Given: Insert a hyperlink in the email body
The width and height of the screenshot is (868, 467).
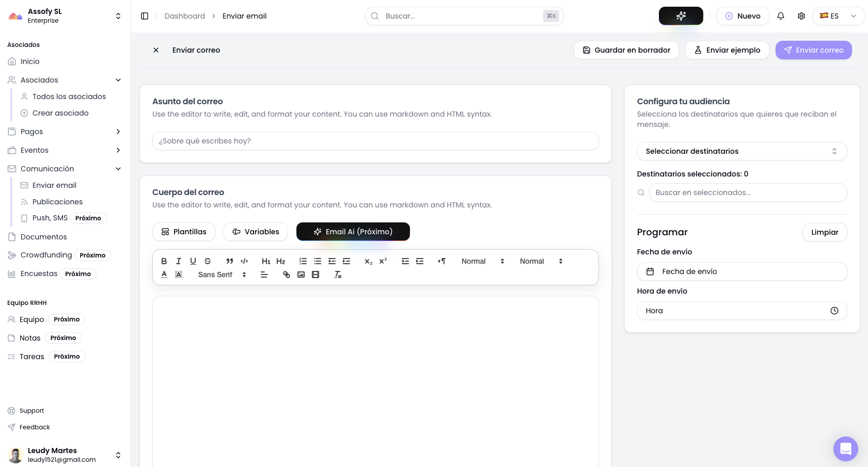Looking at the screenshot, I should (x=287, y=275).
